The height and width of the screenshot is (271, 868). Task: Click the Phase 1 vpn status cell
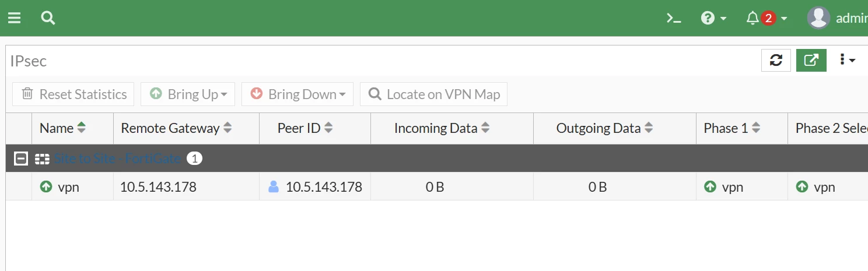point(741,186)
